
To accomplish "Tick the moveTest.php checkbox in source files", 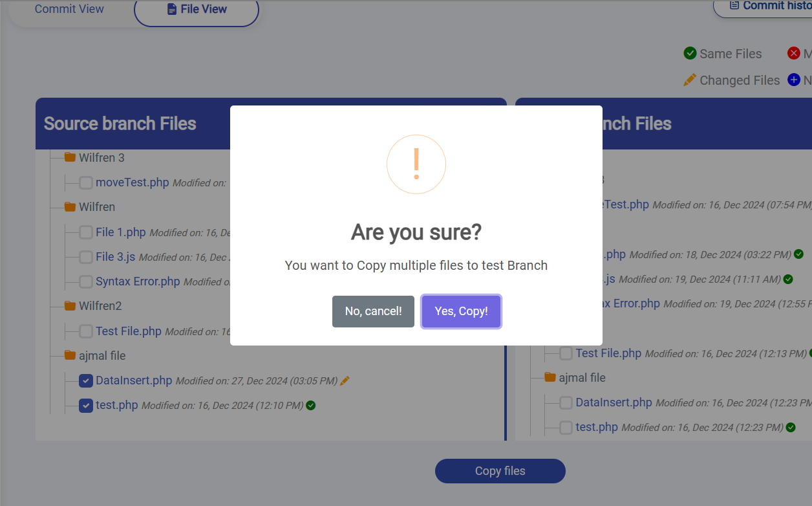I will [86, 182].
